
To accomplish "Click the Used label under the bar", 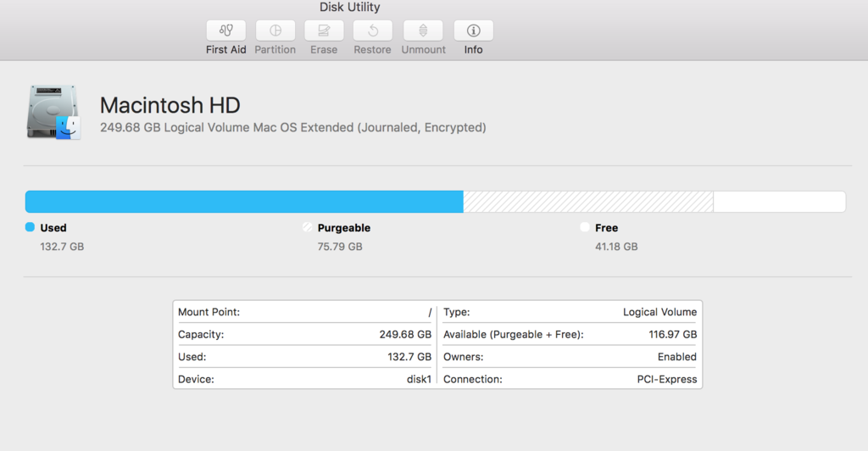I will [53, 227].
